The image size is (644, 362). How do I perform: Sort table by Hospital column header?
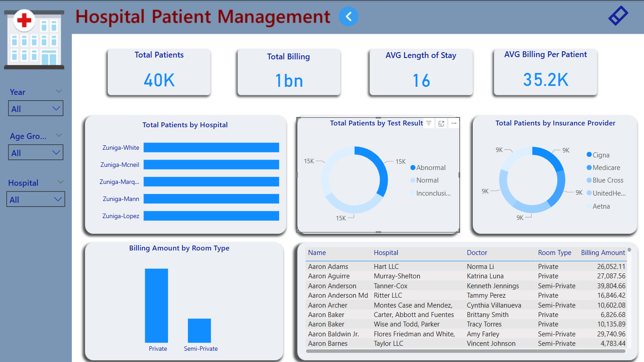pos(386,253)
